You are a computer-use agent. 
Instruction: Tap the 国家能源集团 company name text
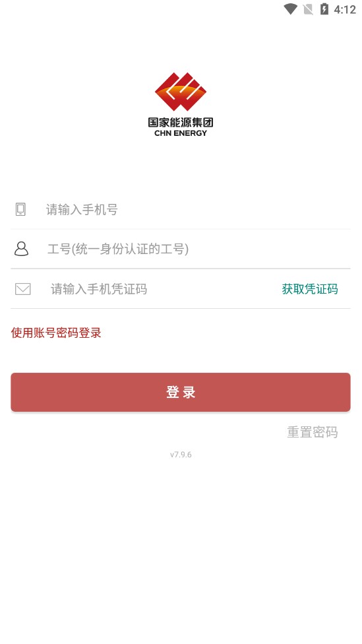(181, 122)
